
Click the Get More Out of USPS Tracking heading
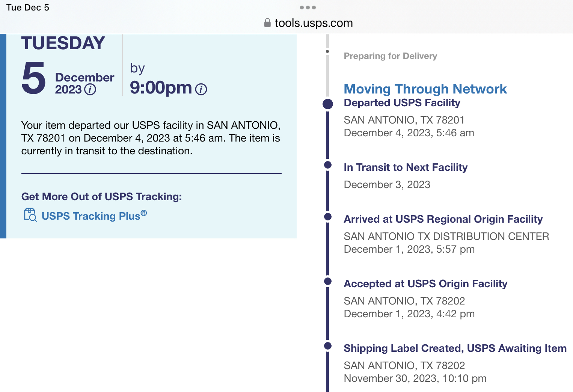click(x=101, y=197)
